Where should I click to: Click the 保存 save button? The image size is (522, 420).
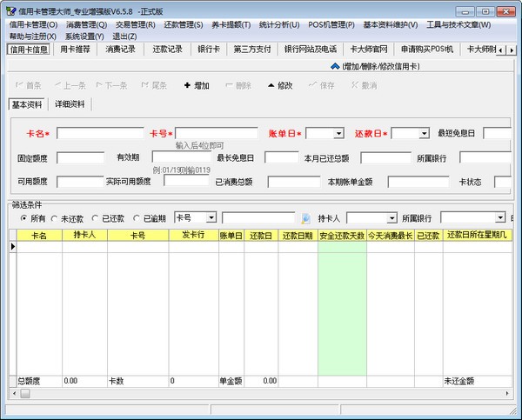(x=322, y=85)
